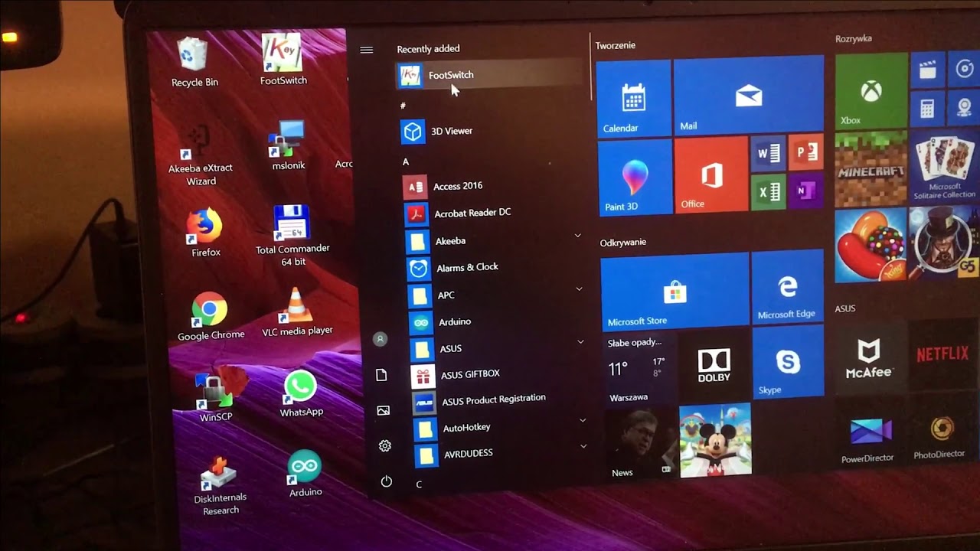Open the Calendar tile

633,99
